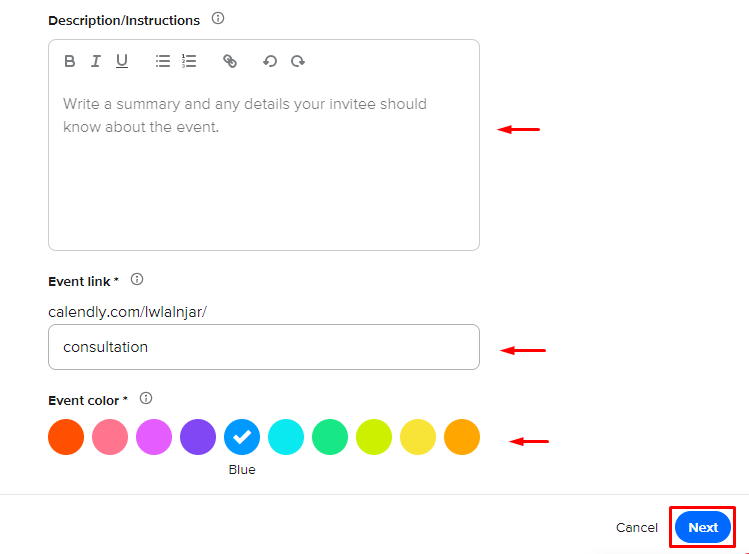Pick the green event color swatch
The width and height of the screenshot is (749, 554).
click(x=330, y=437)
